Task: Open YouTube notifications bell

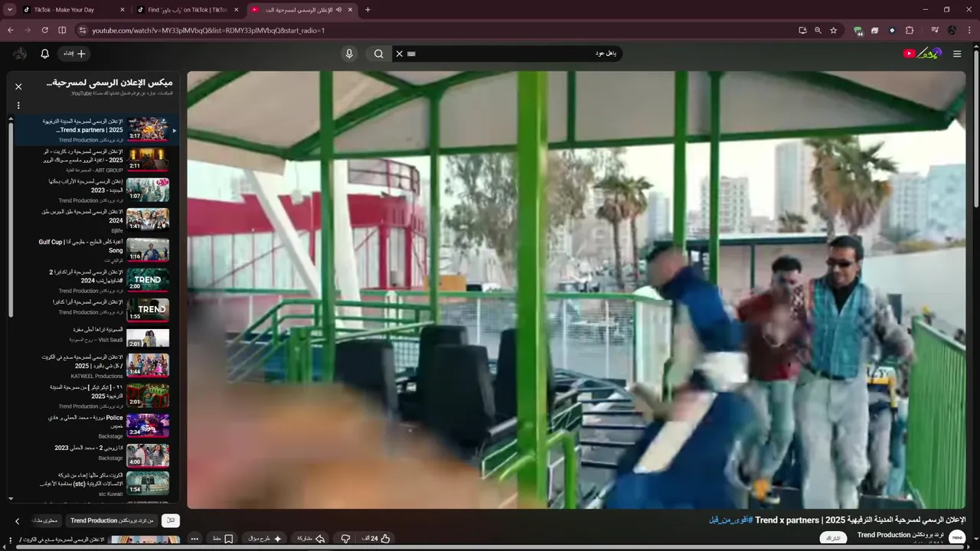Action: 44,54
